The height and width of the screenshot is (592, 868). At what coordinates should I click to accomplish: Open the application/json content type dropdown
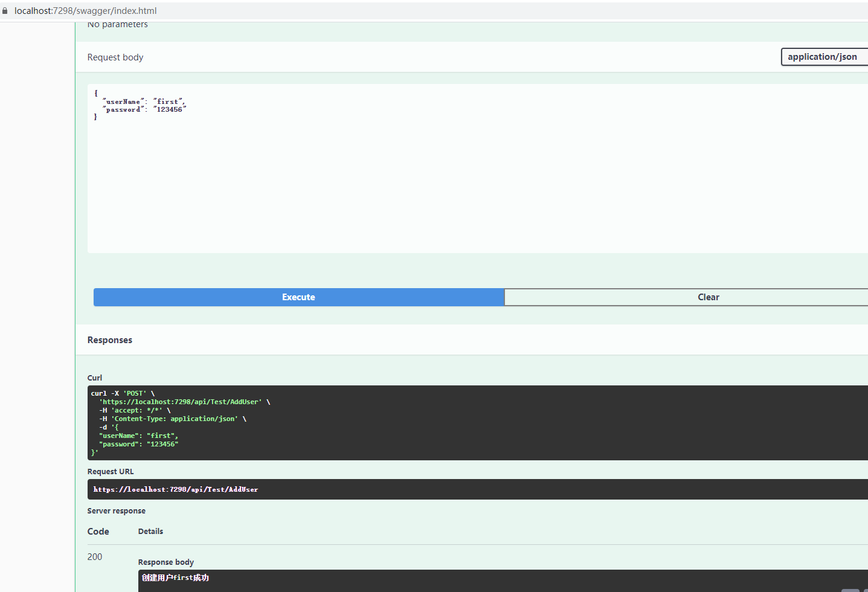pyautogui.click(x=825, y=57)
